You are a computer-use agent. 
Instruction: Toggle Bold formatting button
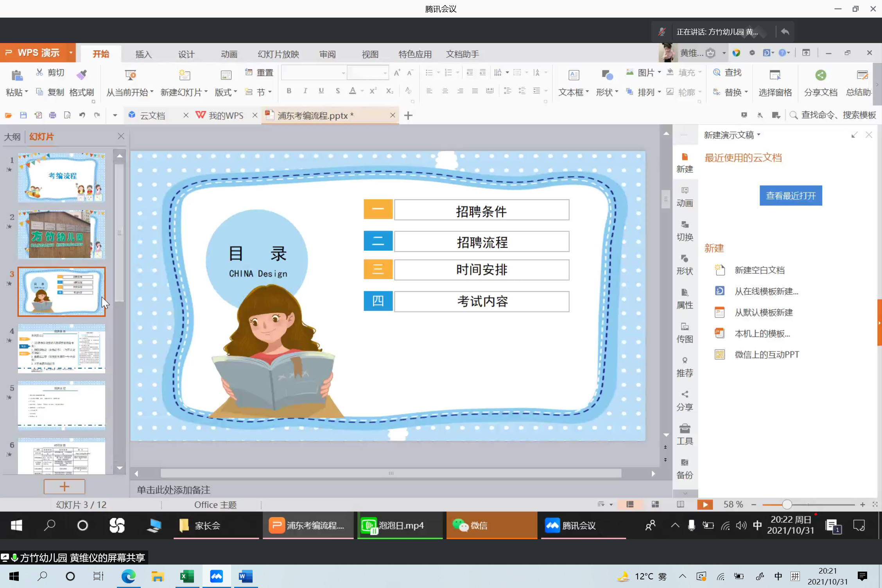pos(289,91)
